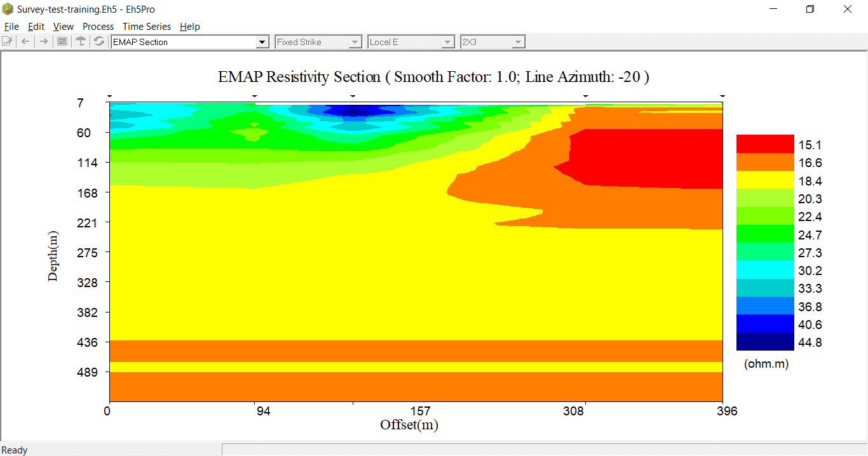This screenshot has height=456, width=868.
Task: Restore down the Eh5Pro window
Action: coord(810,10)
